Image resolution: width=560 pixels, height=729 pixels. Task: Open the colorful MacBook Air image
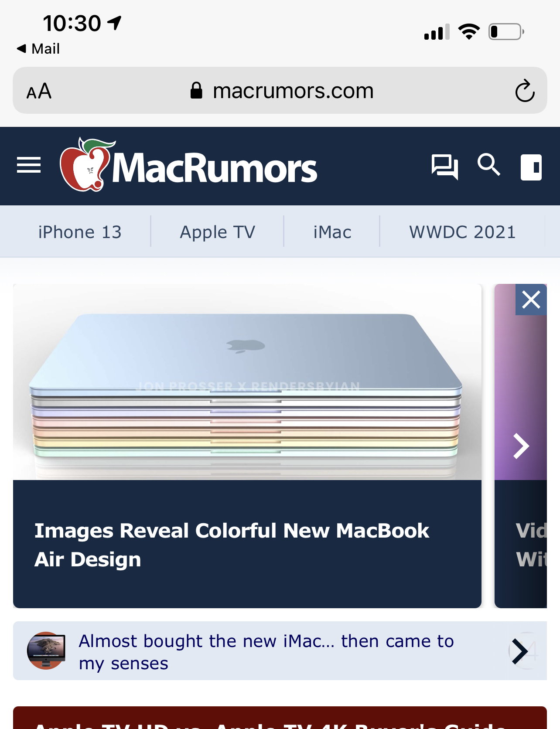click(247, 382)
